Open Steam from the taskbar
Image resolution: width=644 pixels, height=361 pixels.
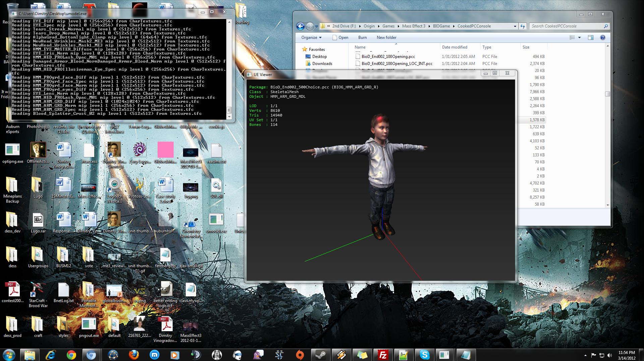pyautogui.click(x=320, y=355)
